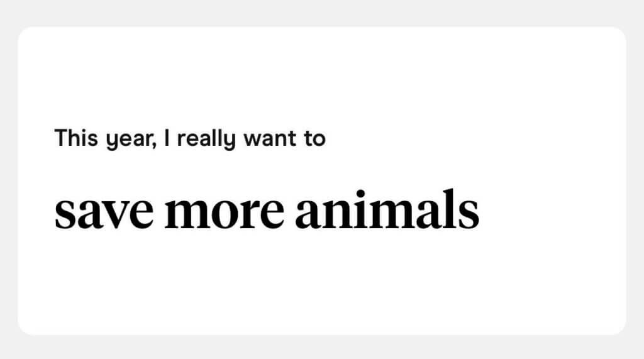Click the card's bottom-left rounded corner
Screen dimensions: 644x359
[x=24, y=329]
